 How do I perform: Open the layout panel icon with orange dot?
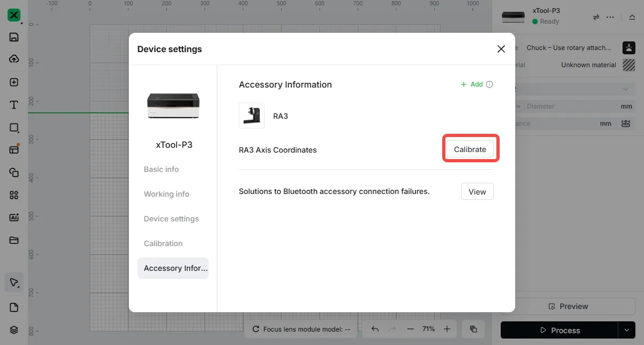point(14,149)
